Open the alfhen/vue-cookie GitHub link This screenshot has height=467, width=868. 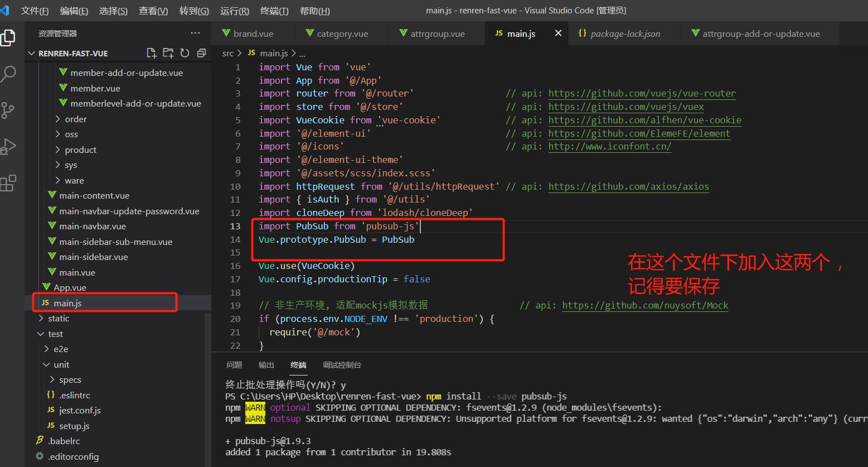[645, 120]
